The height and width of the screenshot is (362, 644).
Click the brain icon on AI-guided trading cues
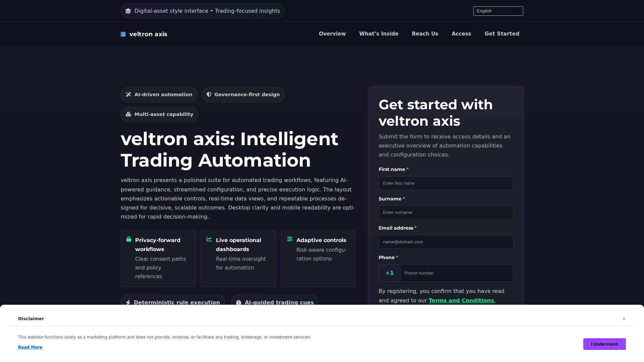click(x=238, y=303)
